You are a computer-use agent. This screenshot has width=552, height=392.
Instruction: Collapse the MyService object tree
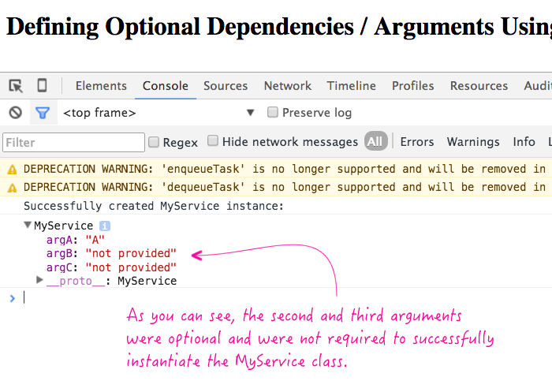[28, 225]
